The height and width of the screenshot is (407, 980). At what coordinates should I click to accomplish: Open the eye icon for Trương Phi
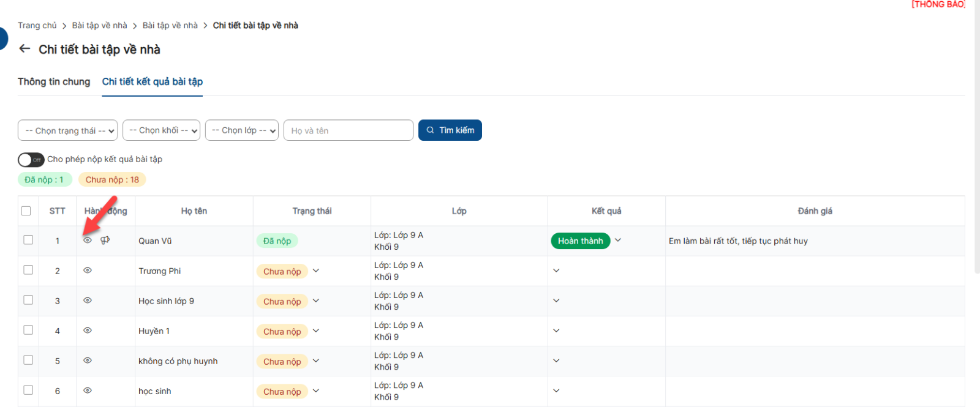(x=88, y=271)
